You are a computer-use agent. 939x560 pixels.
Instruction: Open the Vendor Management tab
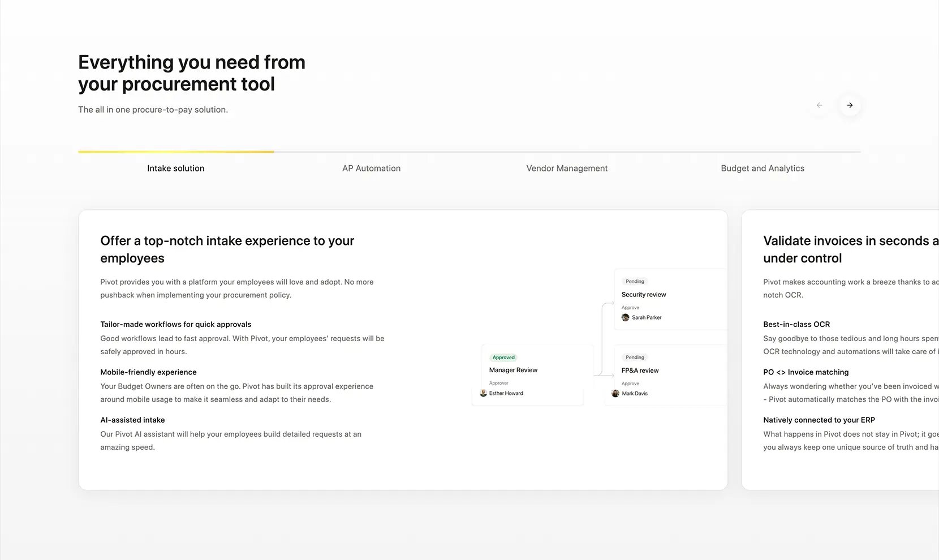coord(567,169)
